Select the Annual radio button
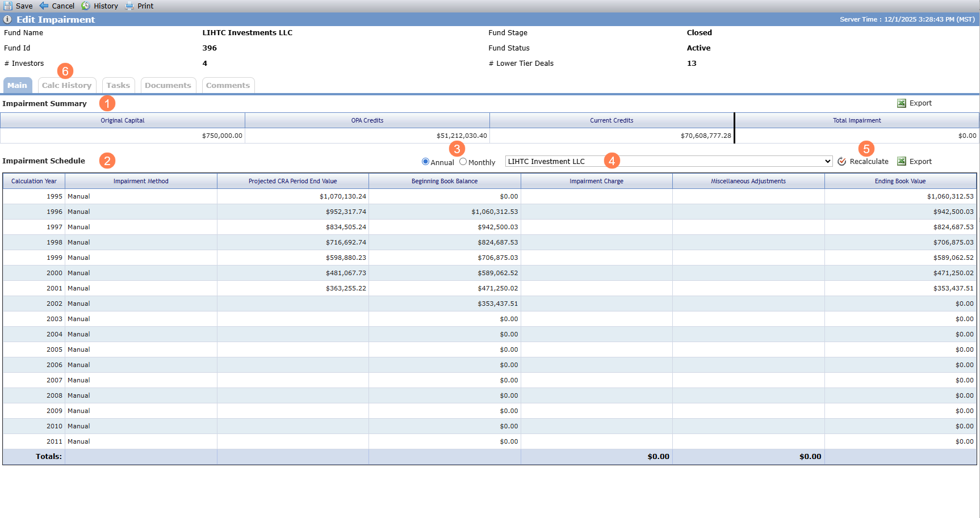 coord(425,162)
